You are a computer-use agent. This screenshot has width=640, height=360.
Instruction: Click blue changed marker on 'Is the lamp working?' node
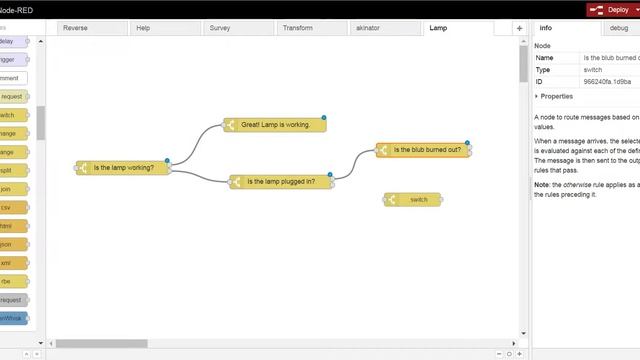click(x=167, y=160)
